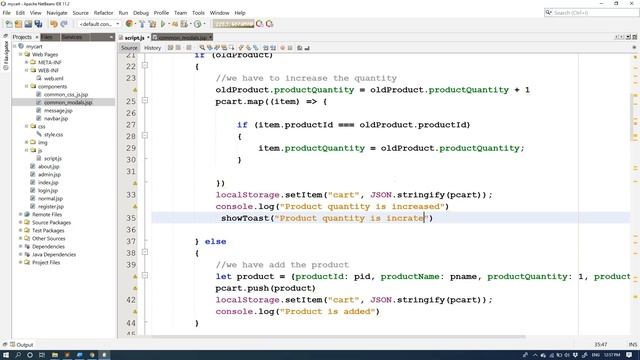
Task: Switch editor to History view
Action: [x=153, y=48]
